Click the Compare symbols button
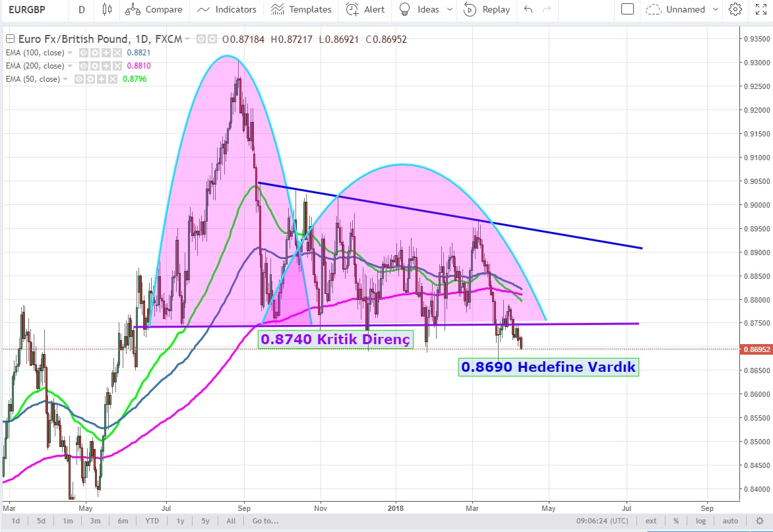The image size is (773, 532). pos(154,9)
